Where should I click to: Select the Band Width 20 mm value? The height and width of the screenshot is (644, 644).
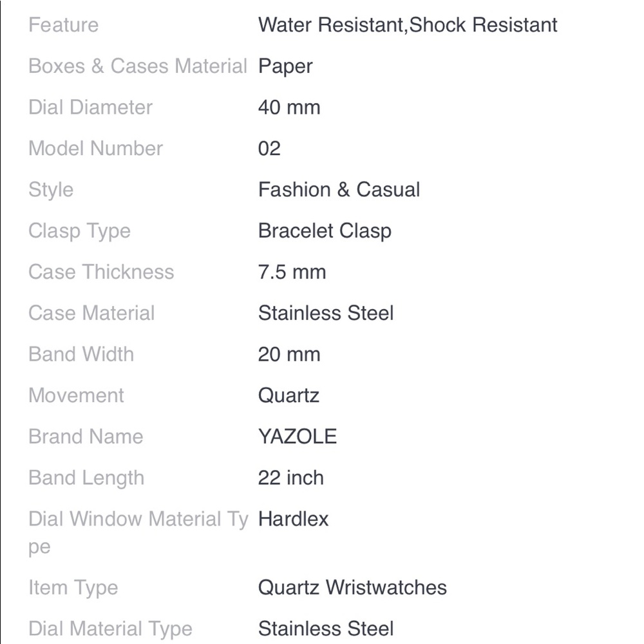(289, 354)
